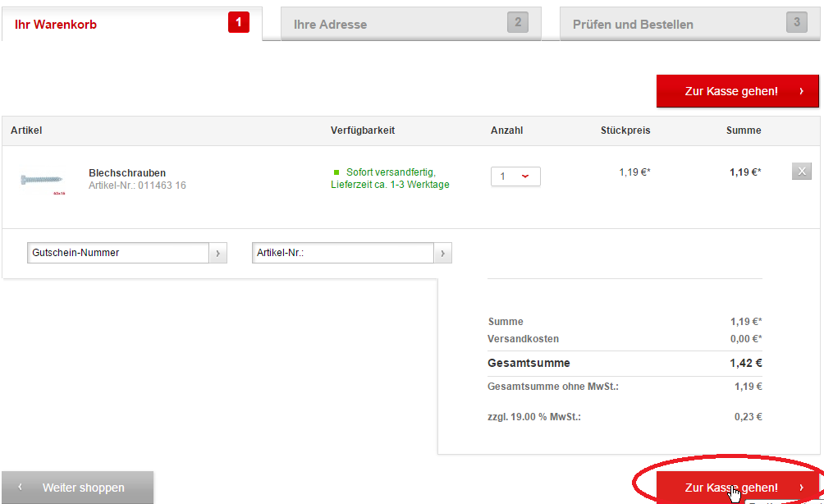Click the Stückpreis column header

click(x=625, y=131)
